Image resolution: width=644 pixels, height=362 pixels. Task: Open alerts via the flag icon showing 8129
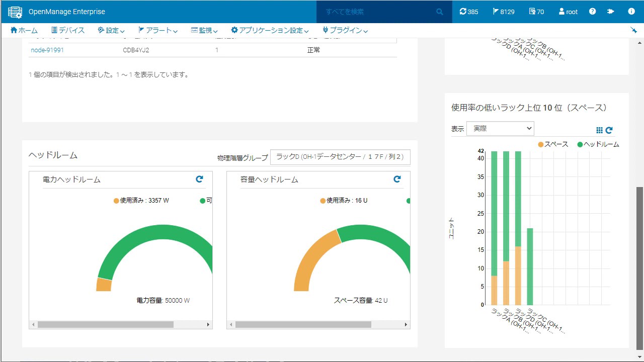coord(503,12)
